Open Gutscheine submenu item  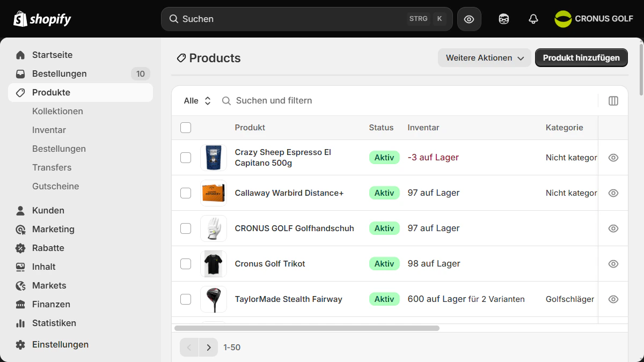[55, 186]
